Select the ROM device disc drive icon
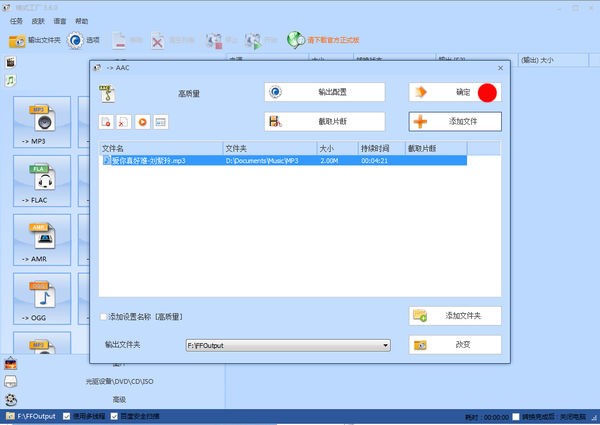The width and height of the screenshot is (600, 425). coord(11,381)
